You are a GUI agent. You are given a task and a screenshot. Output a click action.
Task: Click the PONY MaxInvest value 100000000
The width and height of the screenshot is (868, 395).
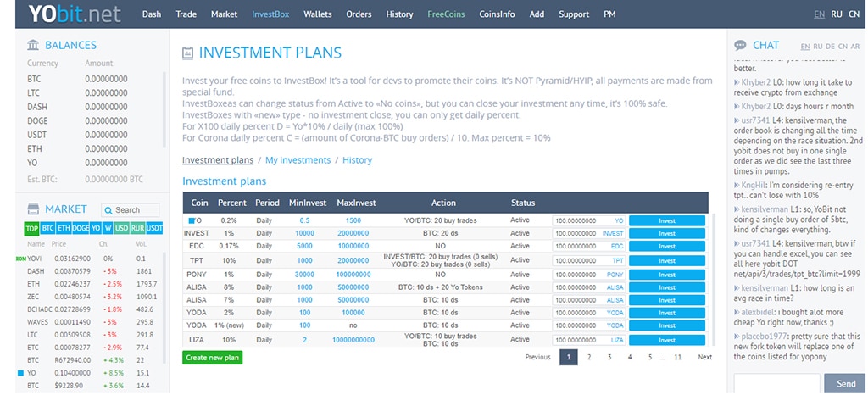(353, 275)
